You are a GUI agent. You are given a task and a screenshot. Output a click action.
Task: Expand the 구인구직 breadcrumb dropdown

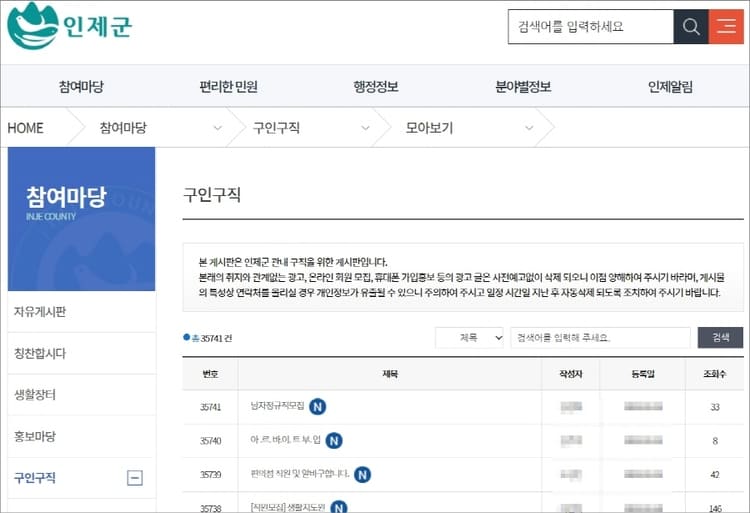pos(365,128)
